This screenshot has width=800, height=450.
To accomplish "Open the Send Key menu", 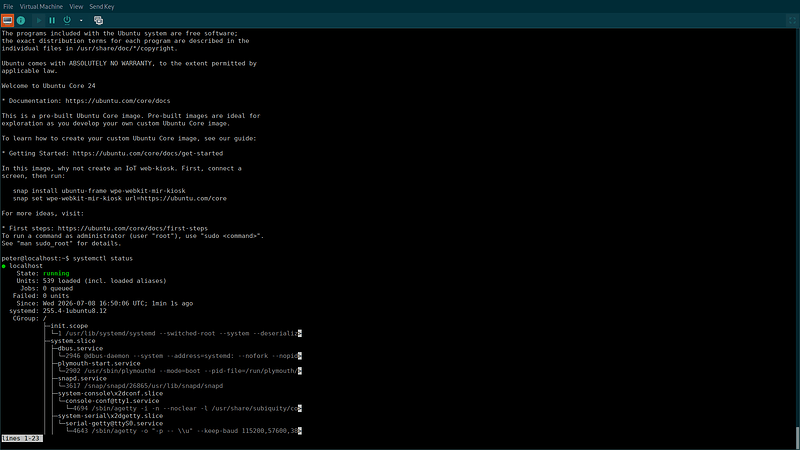I will [102, 7].
